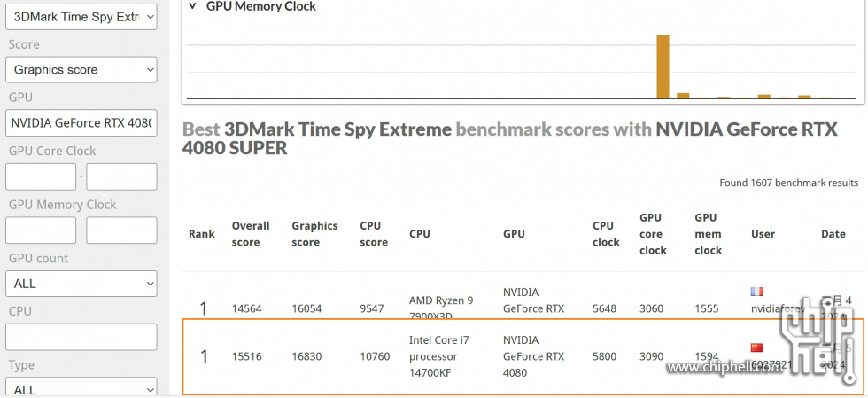Click the Intel Core i7 processor 14700KF cell
The image size is (868, 398).
(439, 356)
